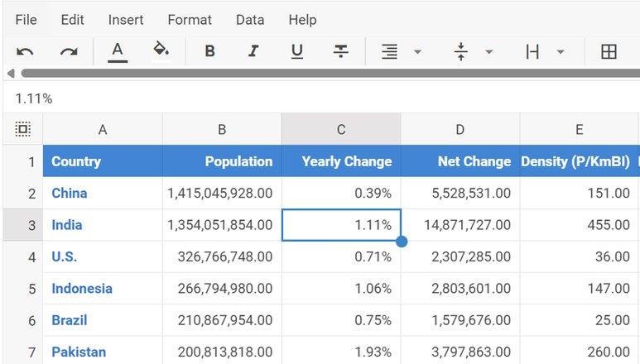
Task: Click the 1,415,045,928.00 population cell
Action: (222, 194)
